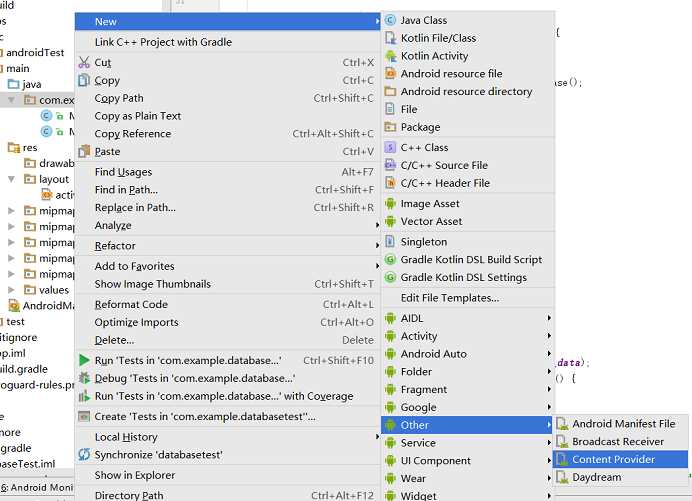Open the Android Auto submenu entry
Screen dimensions: 692x501
pos(467,354)
